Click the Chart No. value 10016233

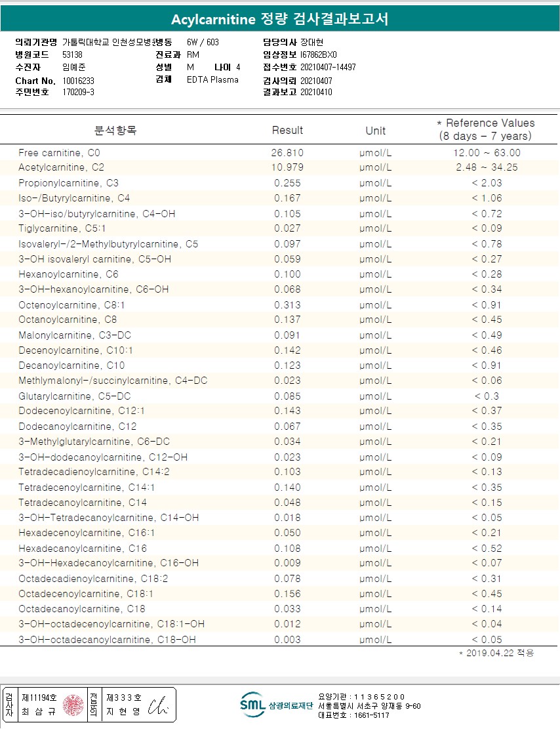(79, 81)
